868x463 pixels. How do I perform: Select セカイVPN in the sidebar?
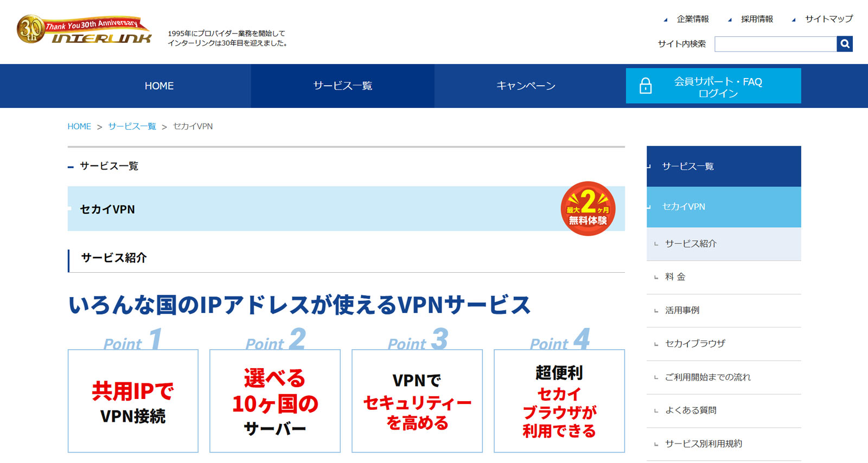[x=724, y=207]
